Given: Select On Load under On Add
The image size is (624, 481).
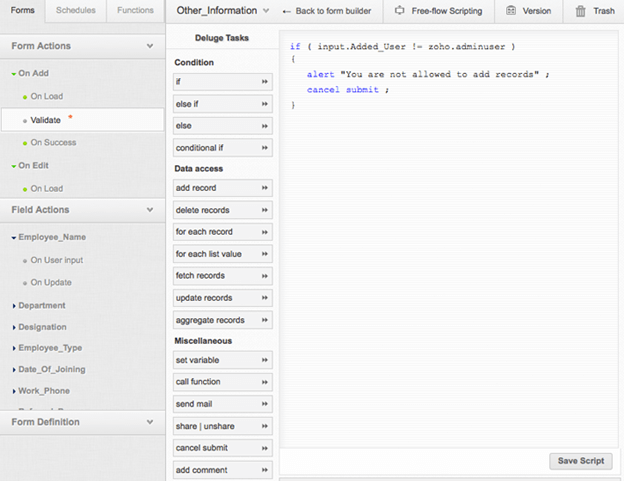Looking at the screenshot, I should (47, 96).
